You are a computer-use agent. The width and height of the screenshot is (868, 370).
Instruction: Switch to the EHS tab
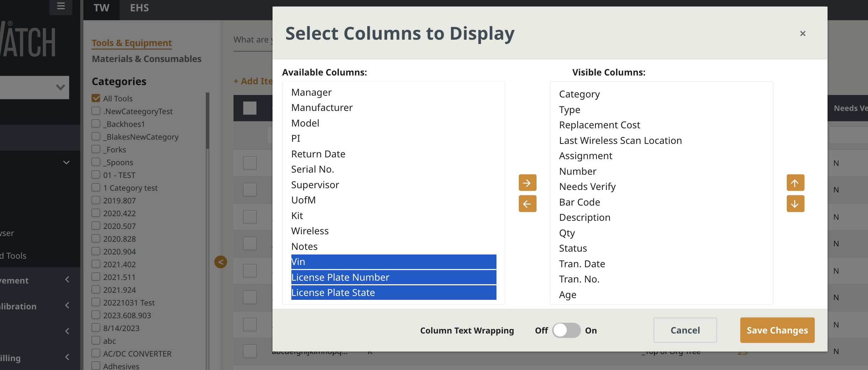(139, 8)
